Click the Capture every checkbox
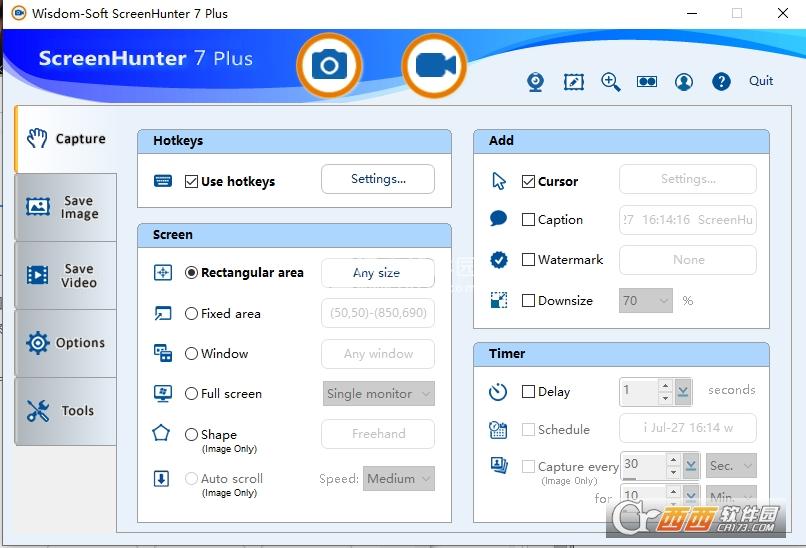 tap(528, 467)
